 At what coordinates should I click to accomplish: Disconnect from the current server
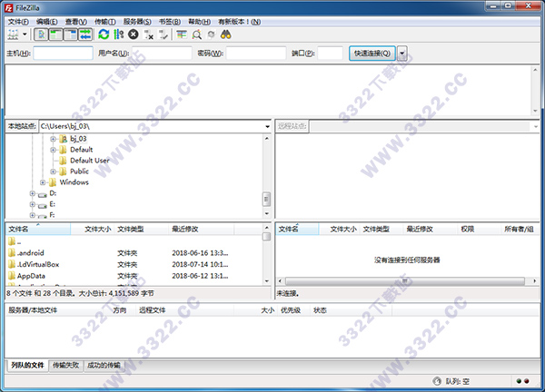tap(149, 34)
